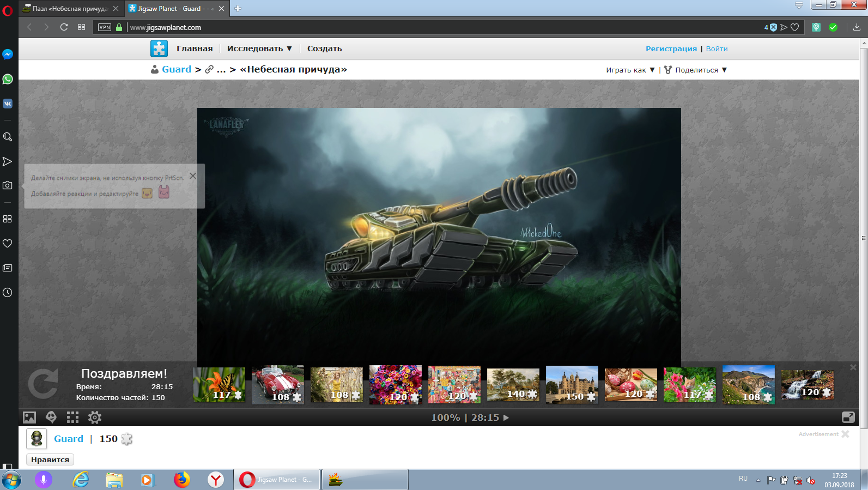
Task: Open a new browser tab
Action: point(238,9)
